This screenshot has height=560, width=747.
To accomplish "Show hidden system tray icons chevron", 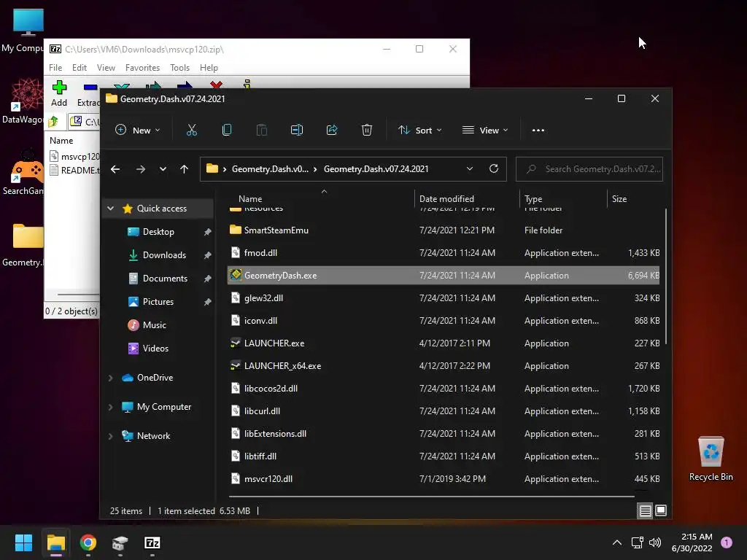I will pyautogui.click(x=617, y=542).
